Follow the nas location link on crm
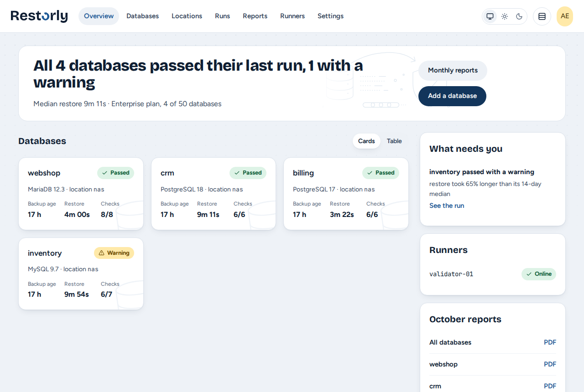This screenshot has width=584, height=392. click(x=238, y=189)
